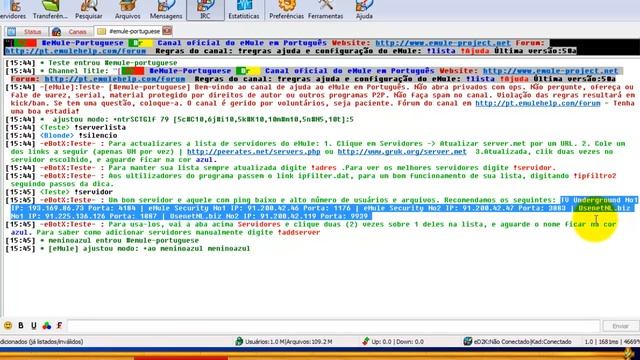
Task: Open emule-project.net link in Channel Title message
Action: pos(550,71)
